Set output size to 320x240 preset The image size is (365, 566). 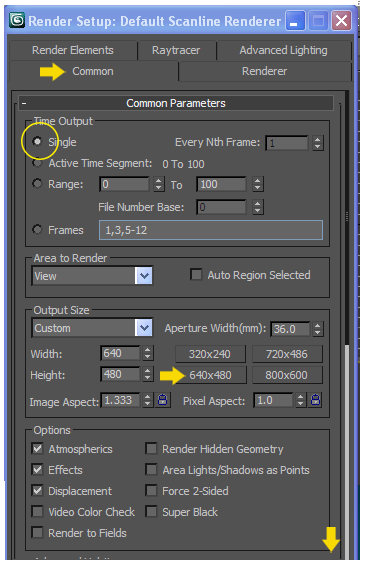[210, 354]
